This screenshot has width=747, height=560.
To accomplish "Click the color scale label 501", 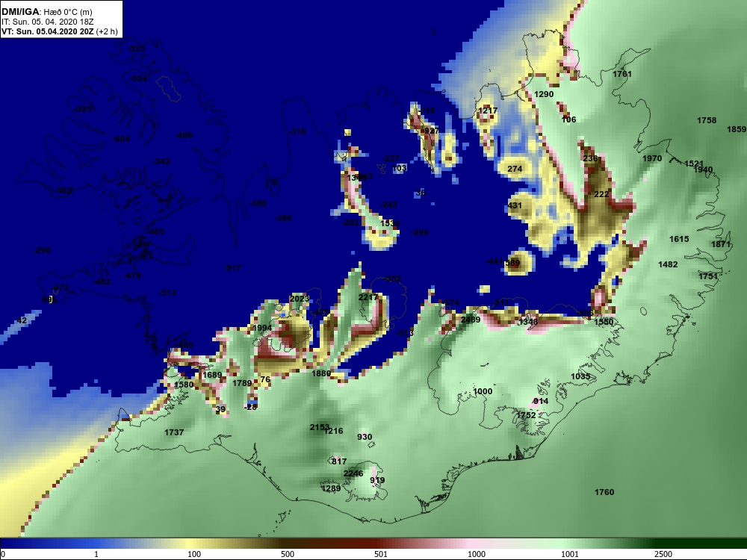I will coord(381,554).
